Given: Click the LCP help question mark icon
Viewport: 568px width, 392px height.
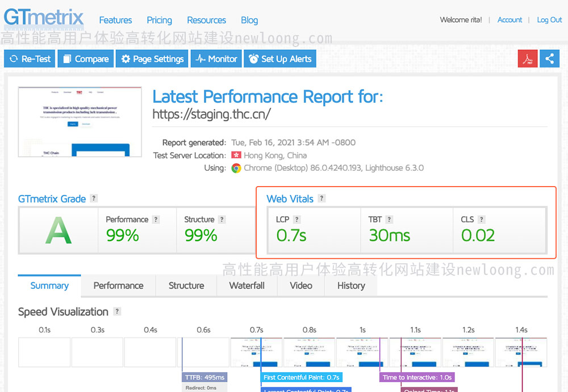Looking at the screenshot, I should pos(296,220).
